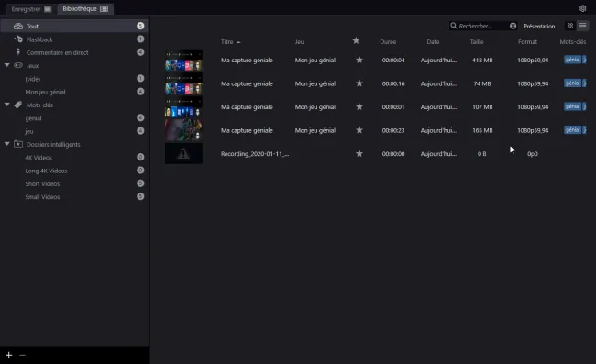596x364 pixels.
Task: Sort by the Durée column header
Action: click(x=388, y=42)
